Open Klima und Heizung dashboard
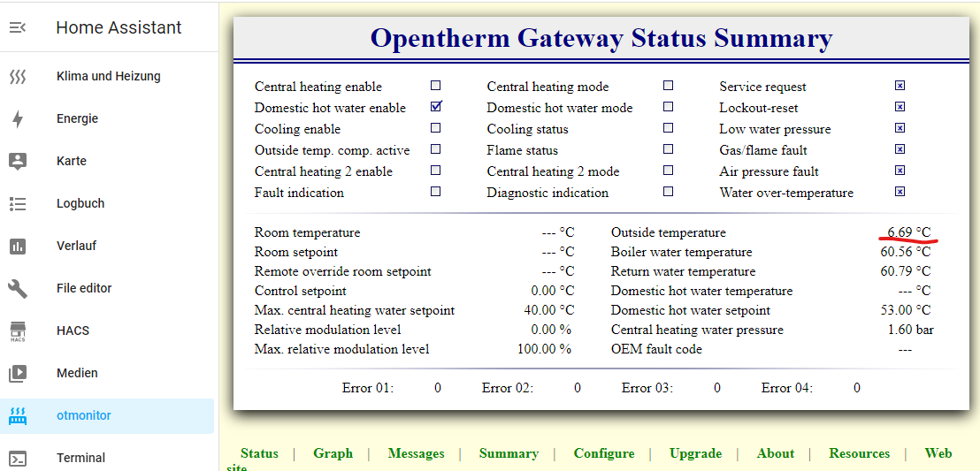The image size is (980, 471). click(109, 76)
